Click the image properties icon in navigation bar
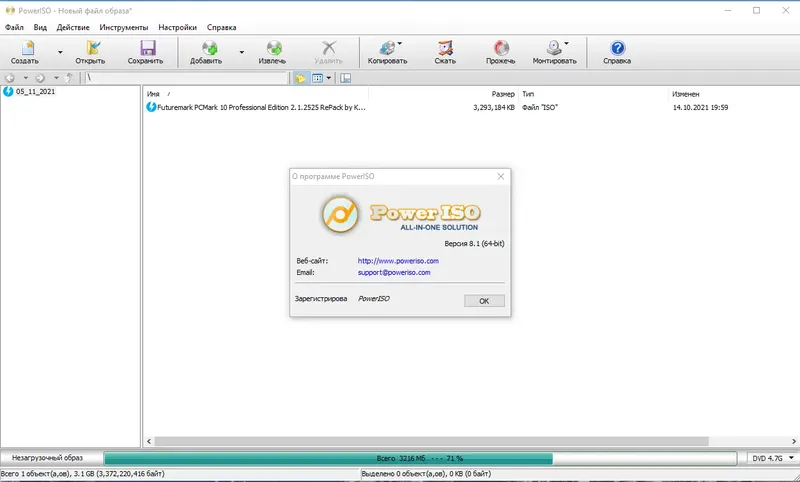The width and height of the screenshot is (800, 482). click(346, 78)
